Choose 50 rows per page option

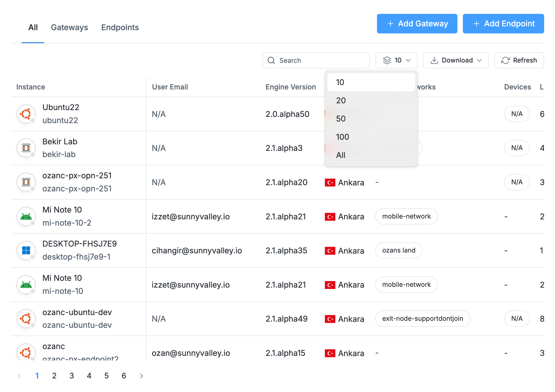(x=341, y=119)
